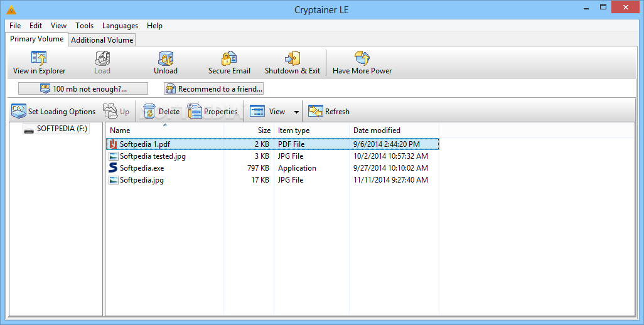This screenshot has height=325, width=644.
Task: Select the 'Softpedia tested.jpg' file name
Action: click(x=153, y=156)
